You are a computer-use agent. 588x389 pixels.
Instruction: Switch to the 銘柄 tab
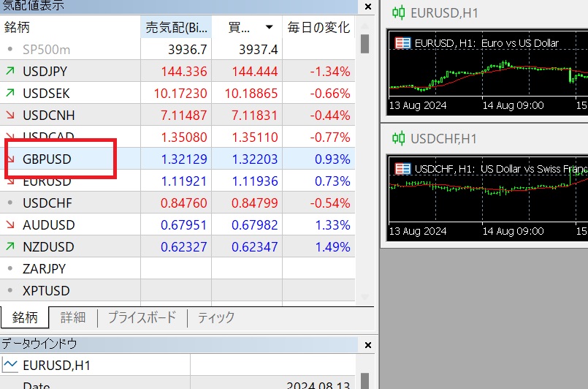(x=25, y=317)
